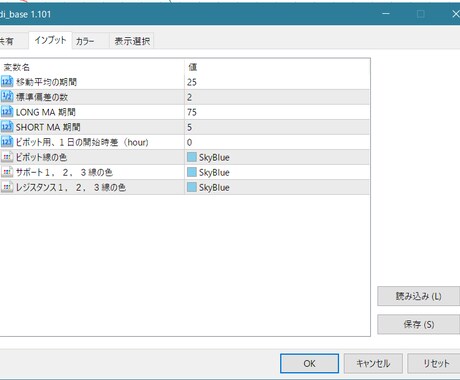The image size is (460, 380).
Task: Switch to the インプット tab
Action: [x=50, y=40]
